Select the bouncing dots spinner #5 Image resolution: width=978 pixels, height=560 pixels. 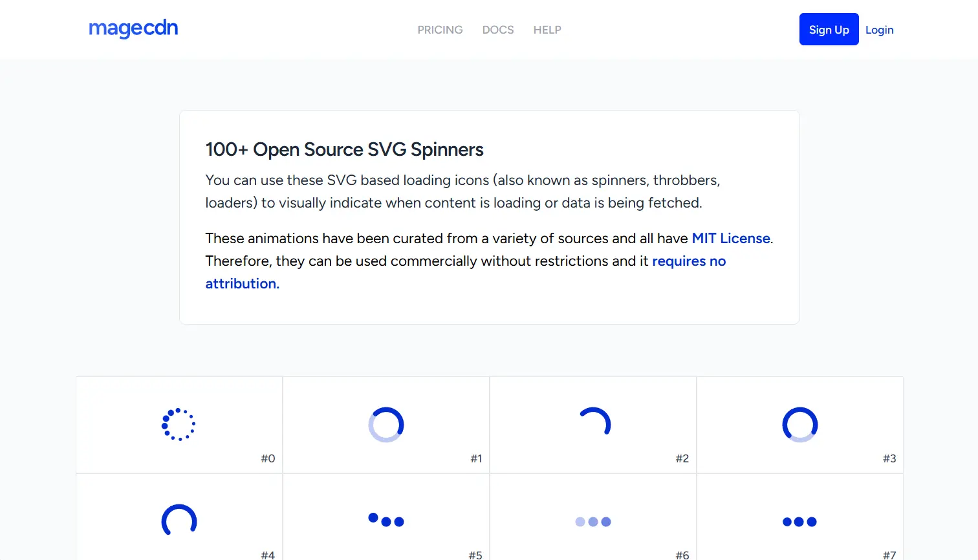coord(386,521)
